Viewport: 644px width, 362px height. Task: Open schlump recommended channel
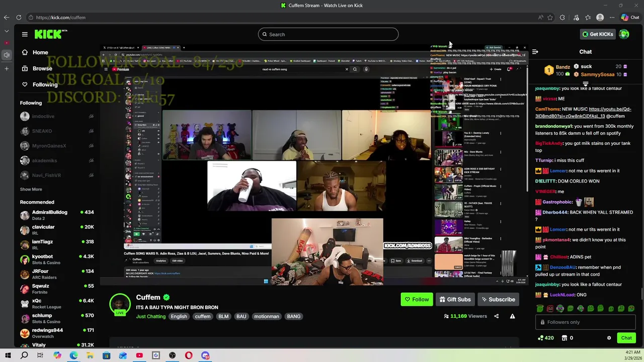(57, 318)
